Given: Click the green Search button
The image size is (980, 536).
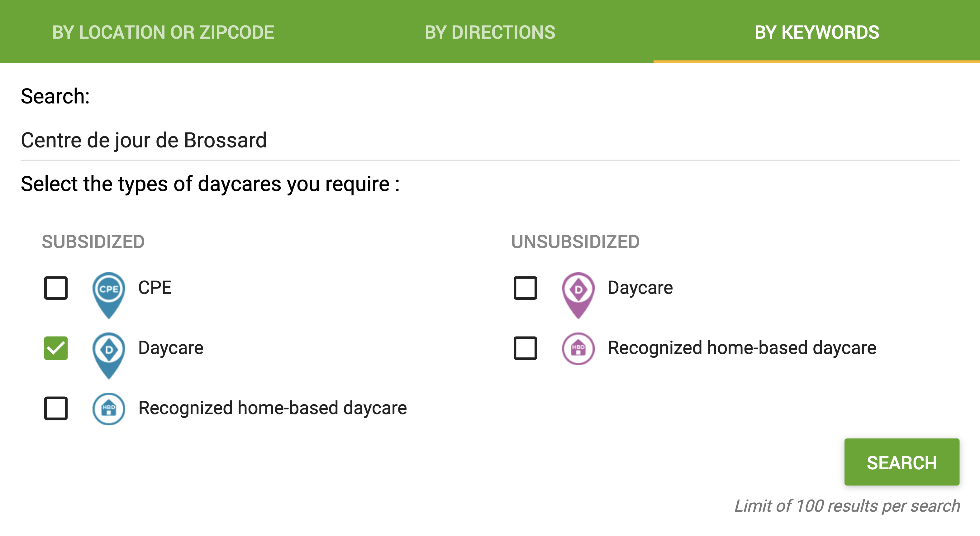Looking at the screenshot, I should [902, 462].
